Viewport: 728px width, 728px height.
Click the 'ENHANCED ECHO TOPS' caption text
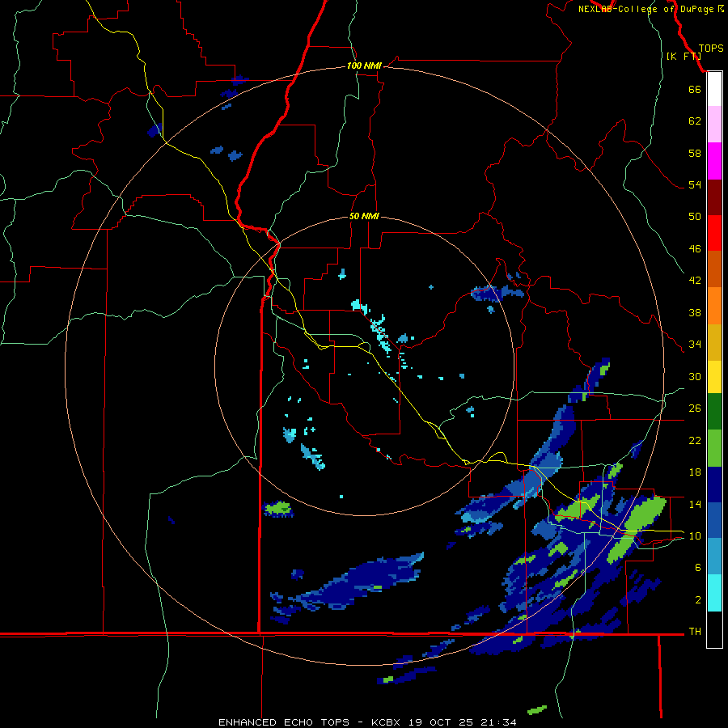(x=284, y=722)
